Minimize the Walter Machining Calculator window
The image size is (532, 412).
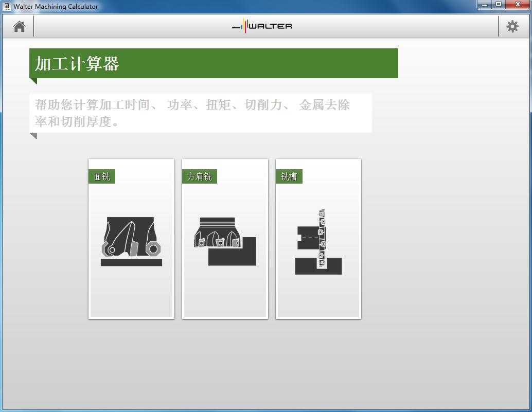(484, 5)
